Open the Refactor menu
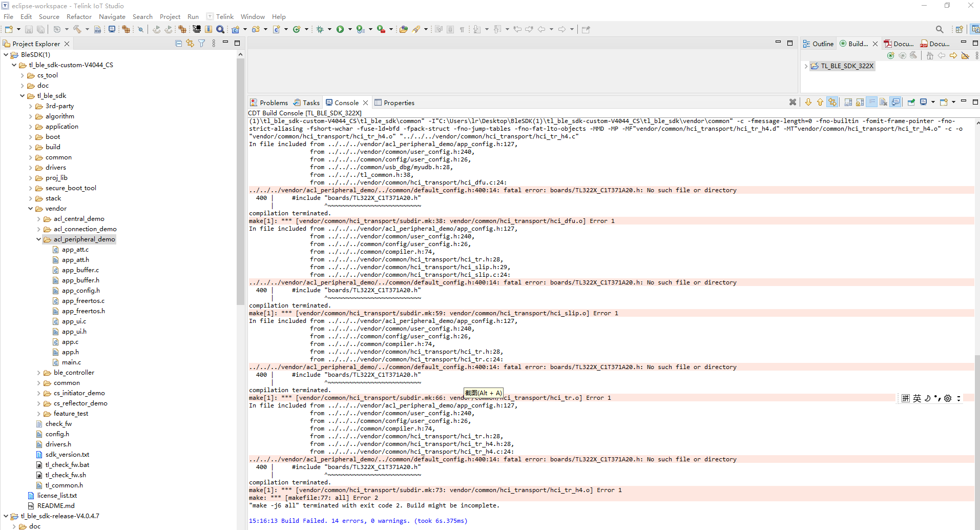This screenshot has width=980, height=530. 79,16
